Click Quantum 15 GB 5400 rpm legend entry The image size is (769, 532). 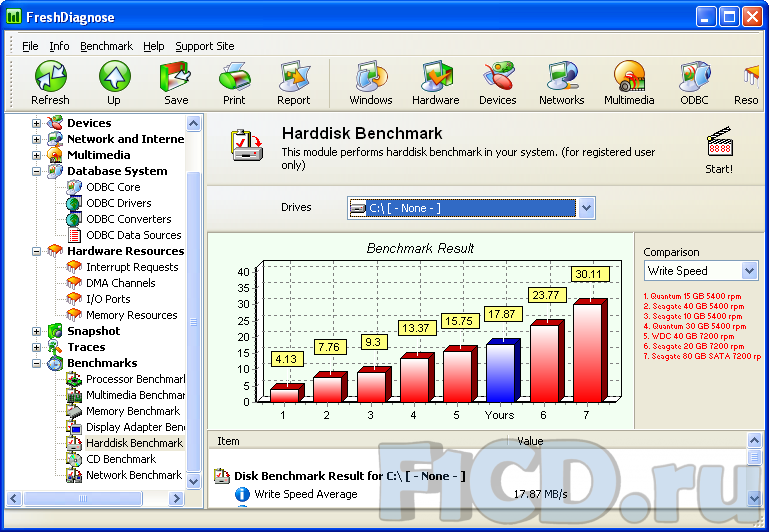(692, 296)
